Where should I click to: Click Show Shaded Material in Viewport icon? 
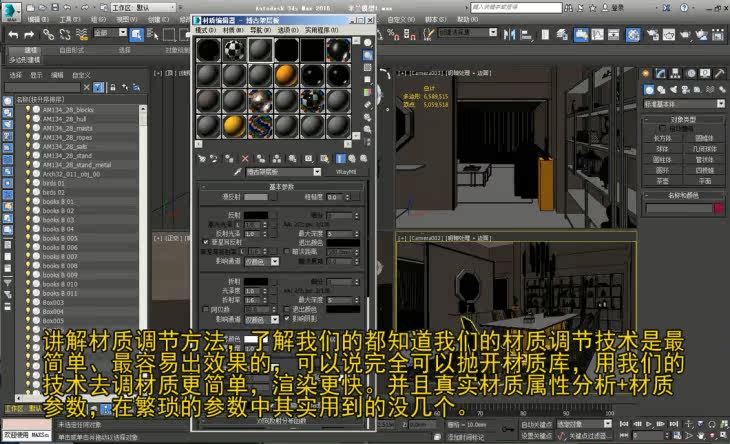(324, 159)
